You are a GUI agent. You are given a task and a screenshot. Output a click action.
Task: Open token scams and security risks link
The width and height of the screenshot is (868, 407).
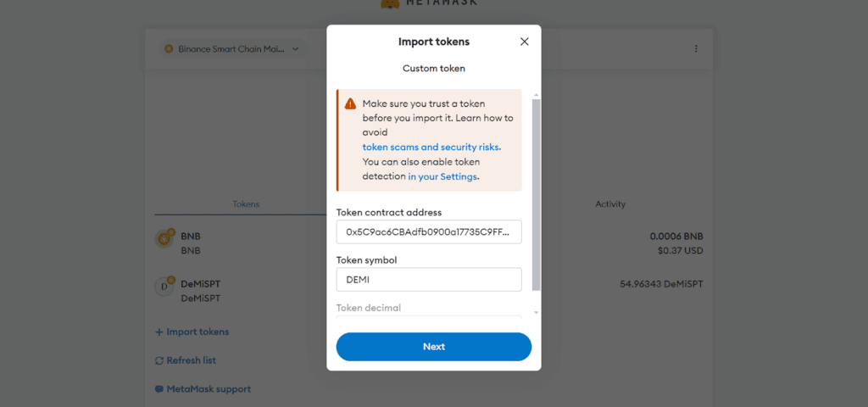(x=431, y=148)
